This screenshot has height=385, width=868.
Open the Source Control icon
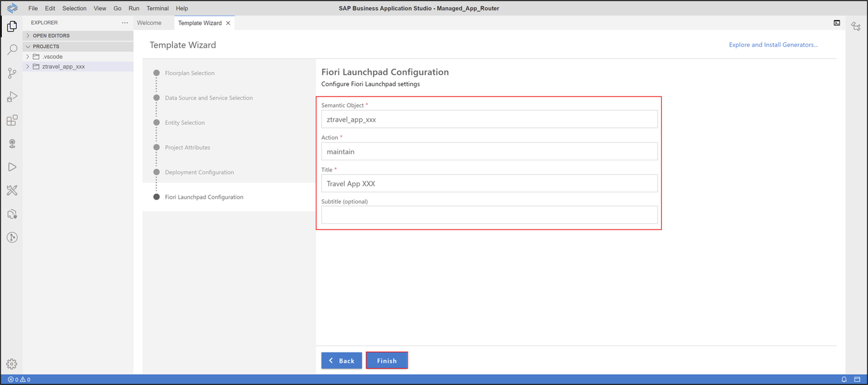pos(11,73)
